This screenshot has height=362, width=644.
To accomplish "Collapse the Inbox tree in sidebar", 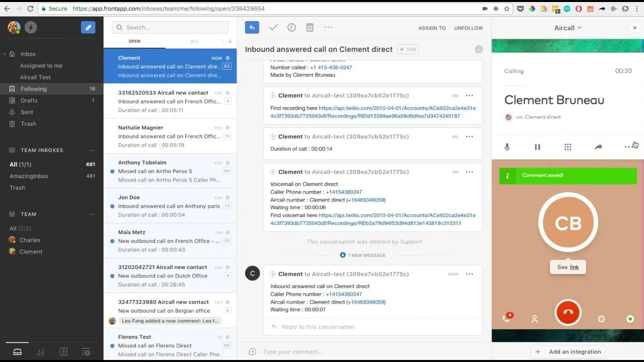I will click(5, 54).
